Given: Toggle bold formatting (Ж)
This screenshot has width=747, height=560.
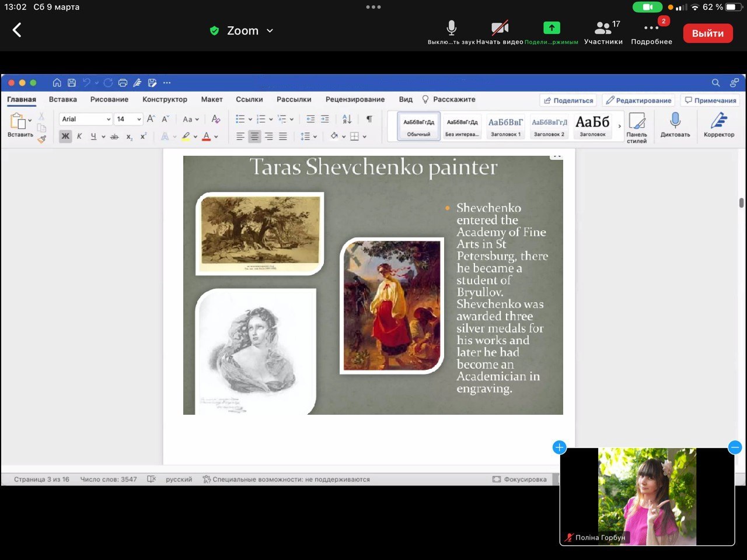Looking at the screenshot, I should pyautogui.click(x=65, y=136).
